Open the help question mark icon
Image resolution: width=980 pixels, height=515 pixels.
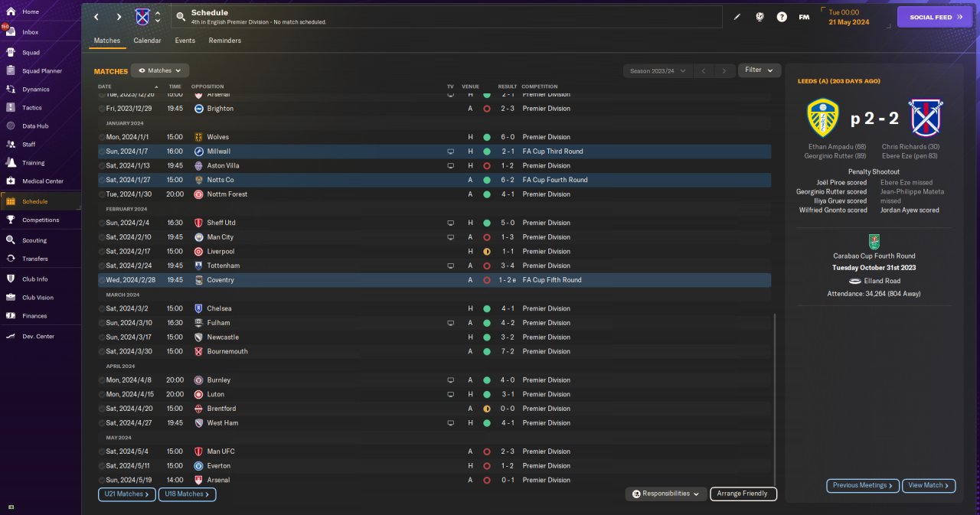point(782,17)
